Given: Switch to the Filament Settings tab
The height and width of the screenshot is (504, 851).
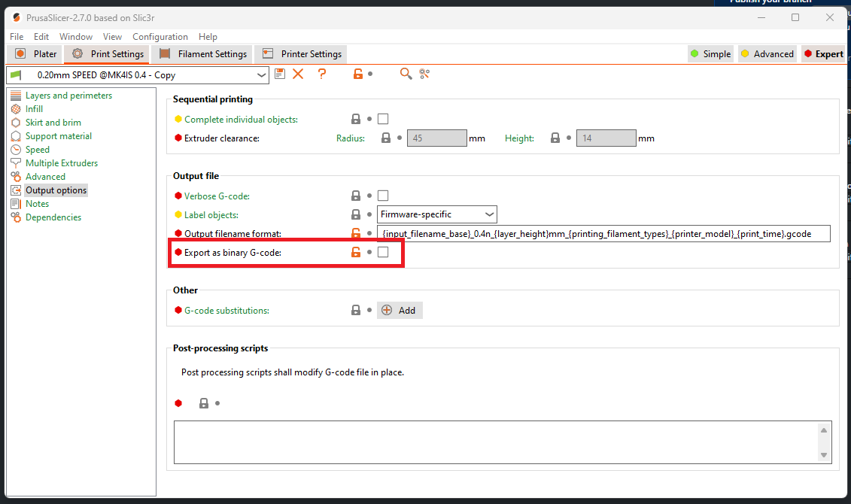Looking at the screenshot, I should (203, 53).
